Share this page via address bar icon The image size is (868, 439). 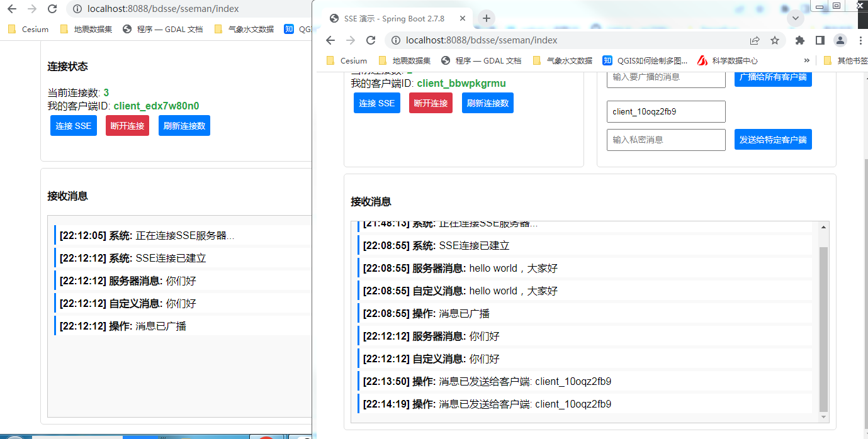(755, 40)
